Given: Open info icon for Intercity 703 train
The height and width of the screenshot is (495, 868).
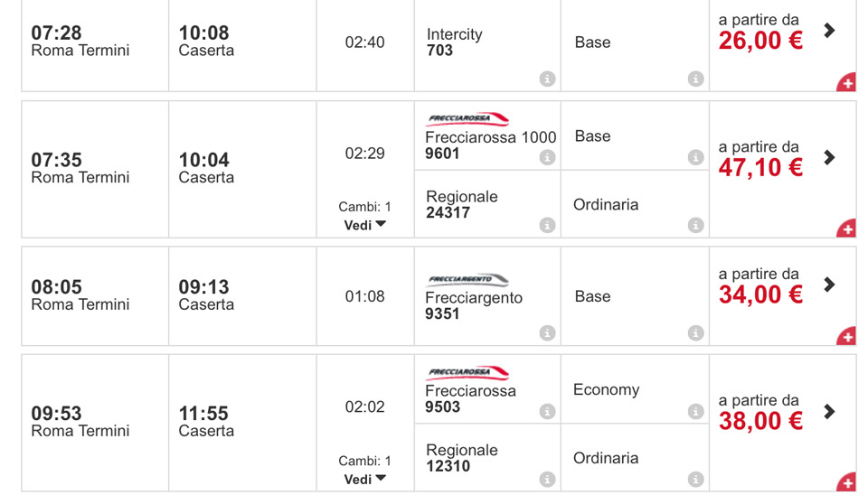Looking at the screenshot, I should pos(547,79).
